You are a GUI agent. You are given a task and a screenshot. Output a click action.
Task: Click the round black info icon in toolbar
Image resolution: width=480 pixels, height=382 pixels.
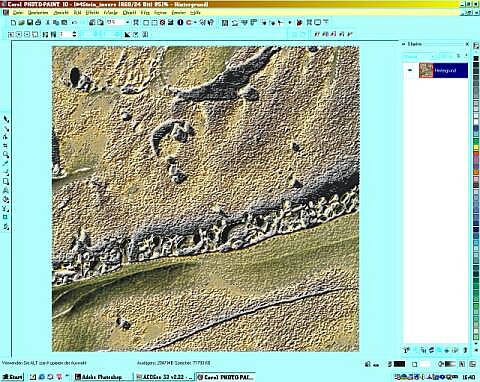click(x=180, y=23)
